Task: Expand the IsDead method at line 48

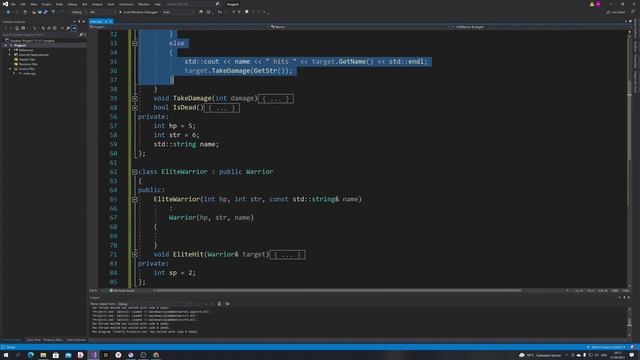Action: click(x=135, y=108)
